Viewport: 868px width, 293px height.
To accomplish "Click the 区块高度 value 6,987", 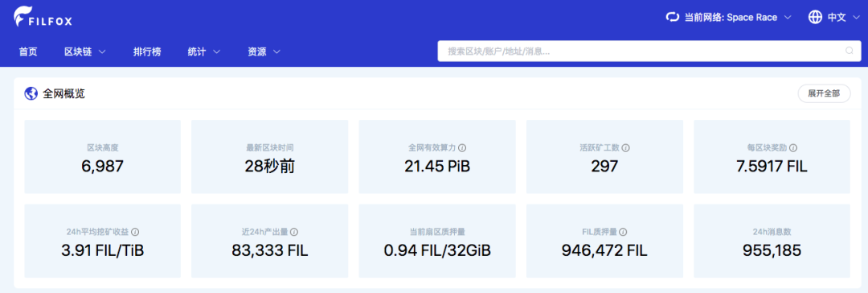I will click(x=103, y=166).
